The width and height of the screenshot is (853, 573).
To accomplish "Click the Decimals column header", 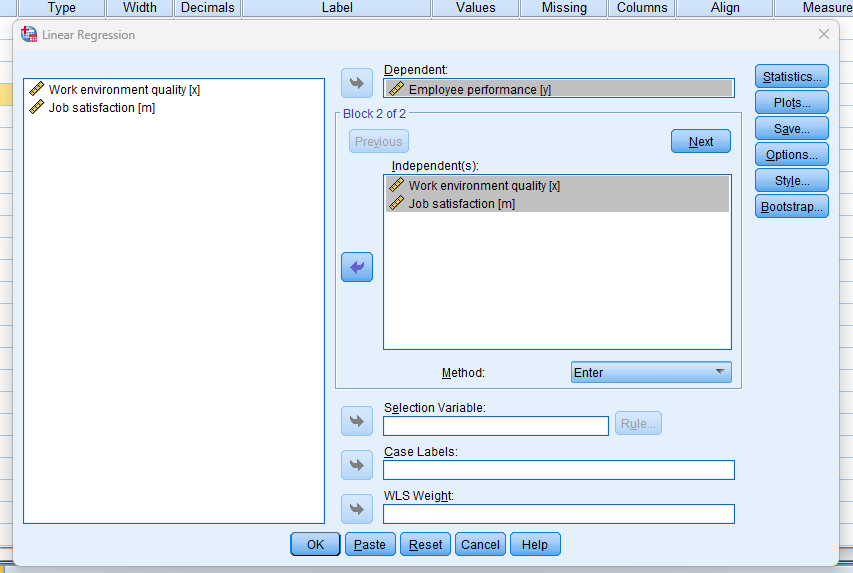I will [x=207, y=8].
